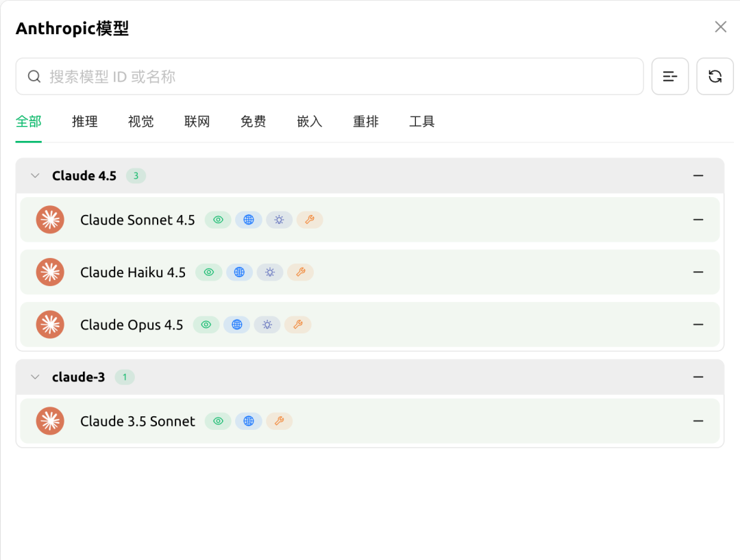The width and height of the screenshot is (740, 560).
Task: Click the vision eye badge on Claude Sonnet 4.5
Action: coord(218,220)
